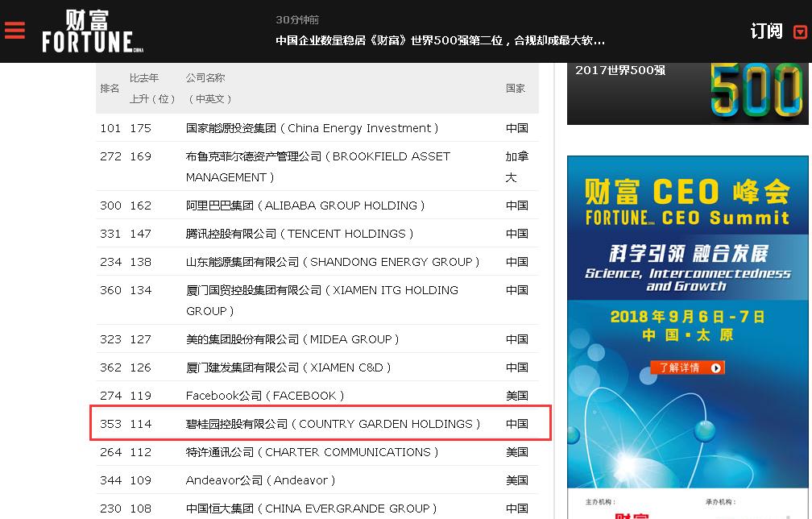Click the 比去年上升 column header
Image resolution: width=812 pixels, height=519 pixels.
pyautogui.click(x=152, y=88)
